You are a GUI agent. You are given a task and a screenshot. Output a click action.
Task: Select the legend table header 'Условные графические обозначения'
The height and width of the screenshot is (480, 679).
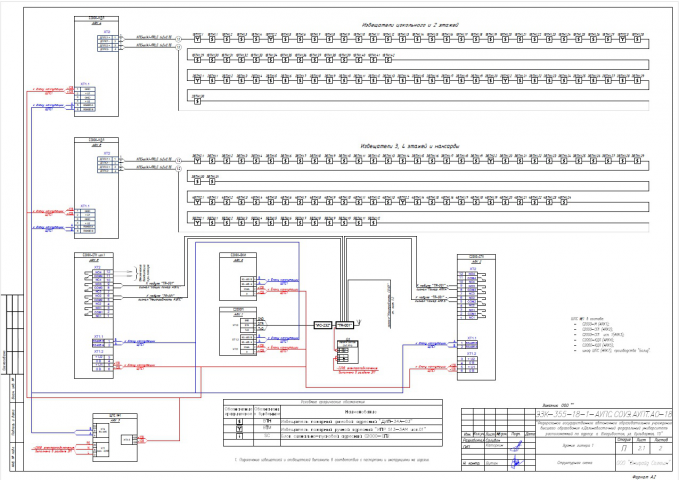[333, 402]
